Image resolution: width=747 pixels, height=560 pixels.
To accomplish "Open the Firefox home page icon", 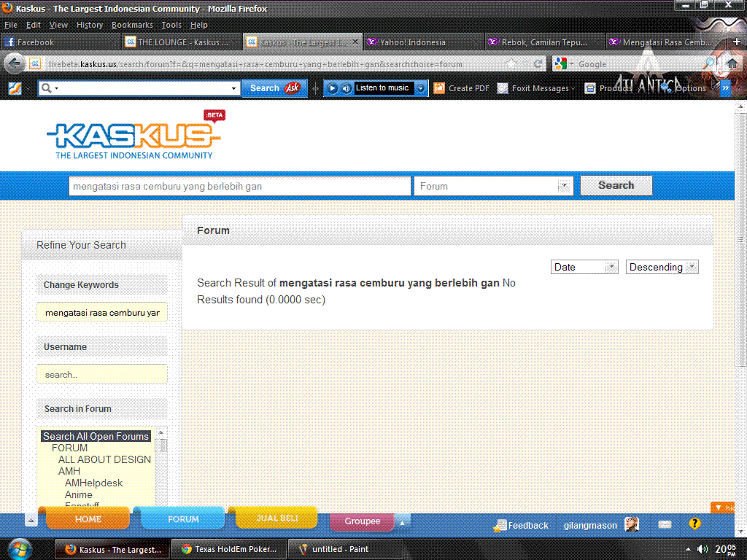I will coord(732,63).
